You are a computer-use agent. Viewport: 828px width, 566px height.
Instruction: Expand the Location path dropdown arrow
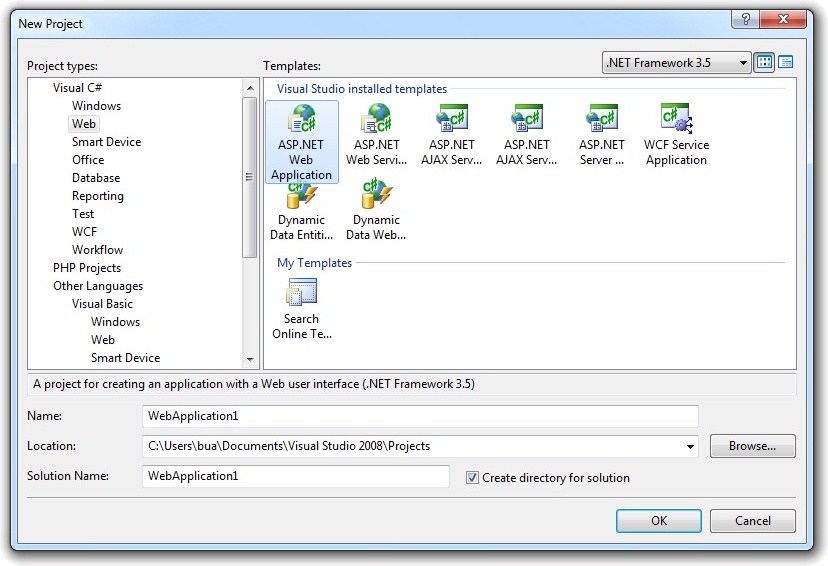(690, 447)
